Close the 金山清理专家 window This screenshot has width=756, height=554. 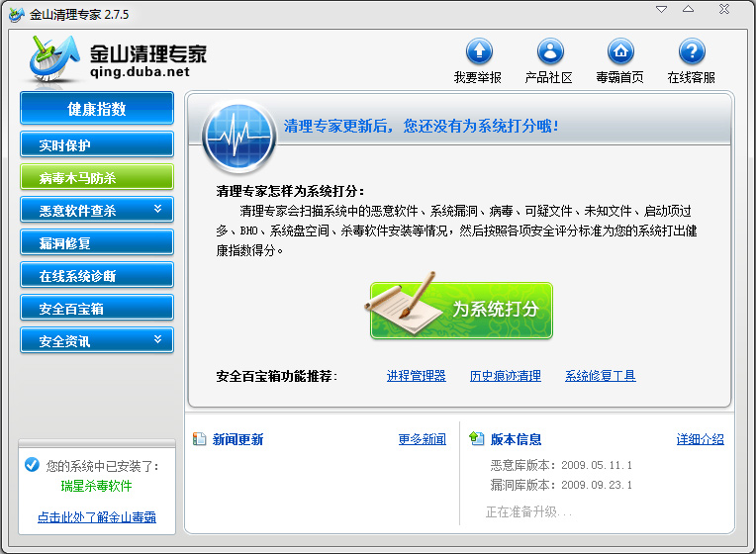tap(724, 9)
